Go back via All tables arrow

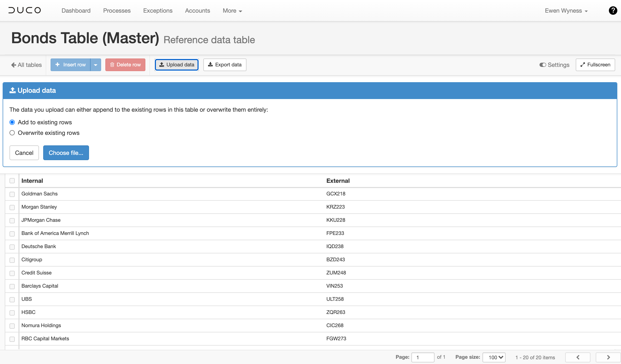[26, 65]
